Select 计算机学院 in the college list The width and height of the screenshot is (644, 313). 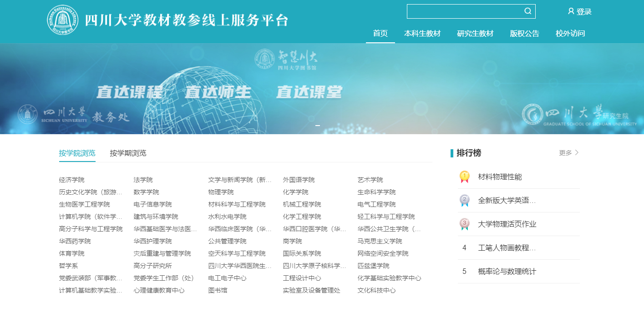pos(91,217)
